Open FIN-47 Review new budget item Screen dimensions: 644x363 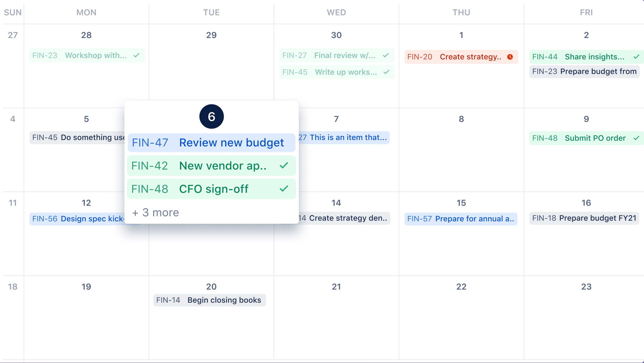coord(212,143)
